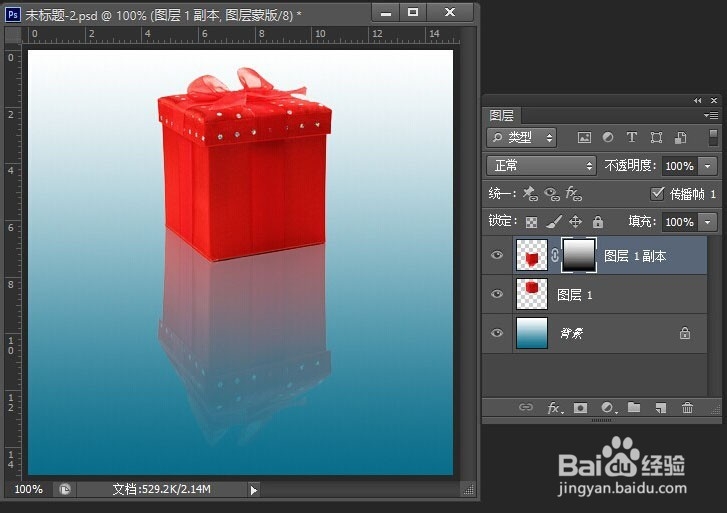Lock image pixels brush icon
This screenshot has height=513, width=727.
tap(554, 222)
